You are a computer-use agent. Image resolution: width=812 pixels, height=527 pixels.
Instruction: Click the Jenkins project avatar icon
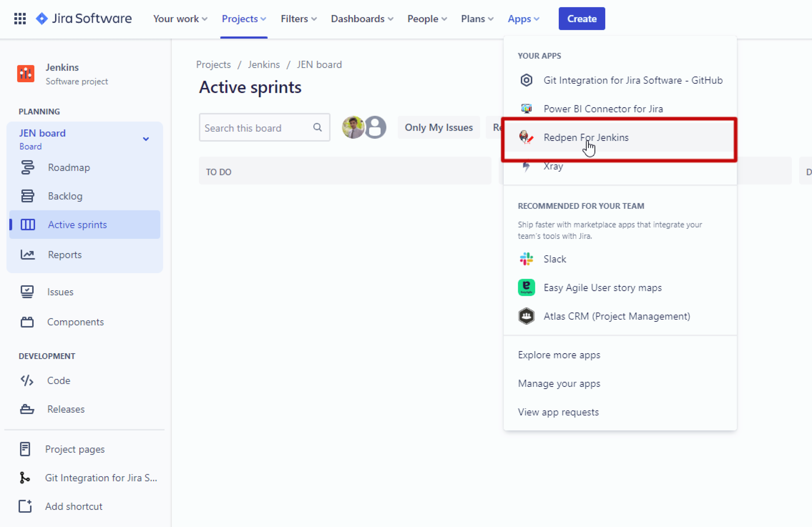click(x=26, y=73)
